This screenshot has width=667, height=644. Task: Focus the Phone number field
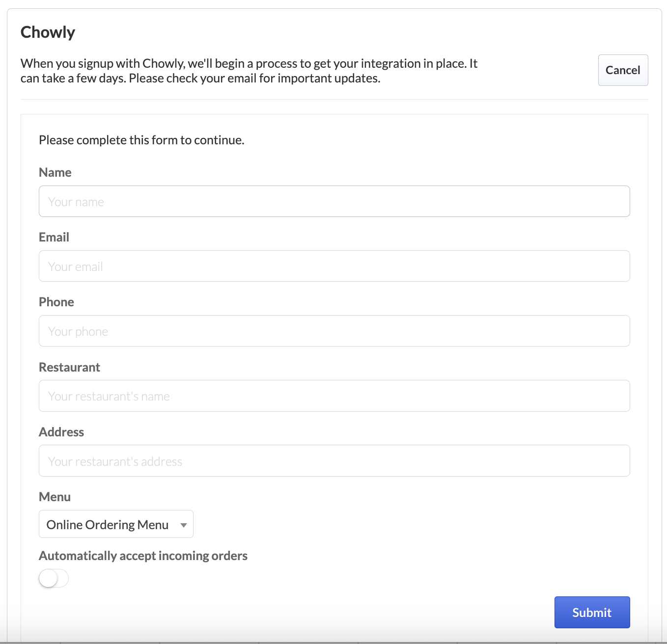point(334,331)
